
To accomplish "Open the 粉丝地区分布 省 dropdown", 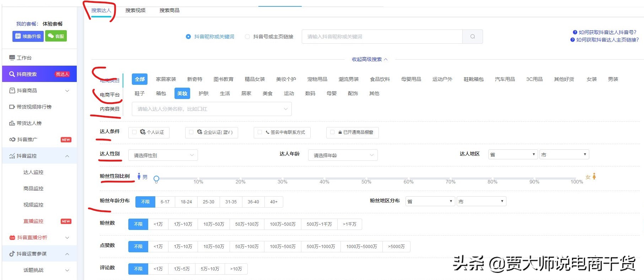I will coord(430,201).
